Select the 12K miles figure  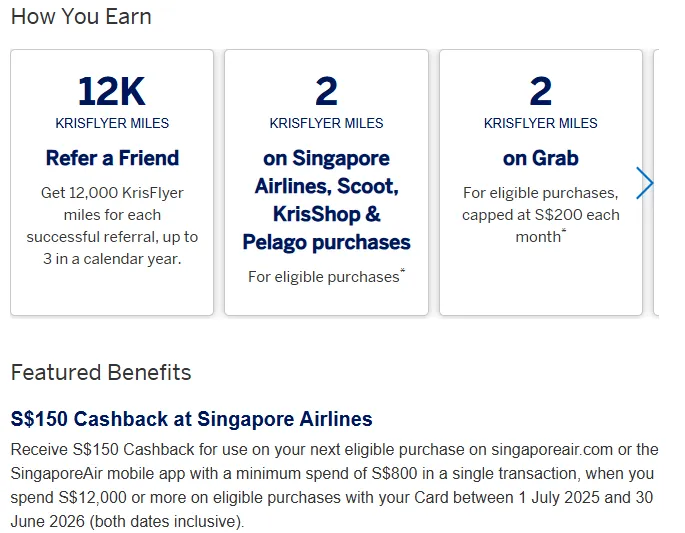pyautogui.click(x=112, y=92)
